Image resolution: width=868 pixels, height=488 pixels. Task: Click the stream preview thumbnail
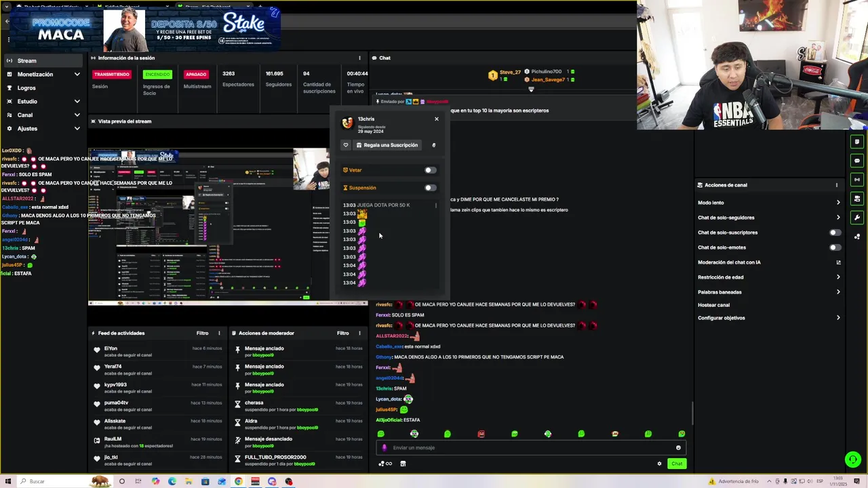point(228,226)
